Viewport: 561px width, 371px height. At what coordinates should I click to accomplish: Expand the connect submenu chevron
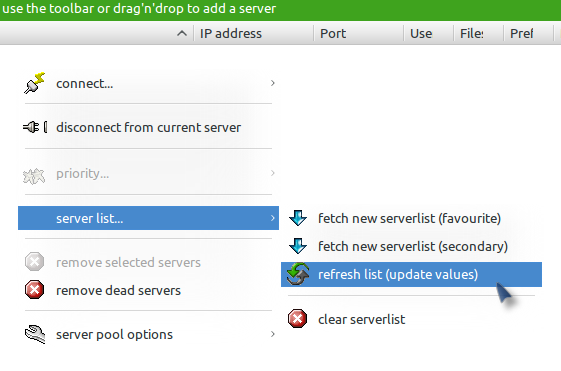tap(273, 83)
